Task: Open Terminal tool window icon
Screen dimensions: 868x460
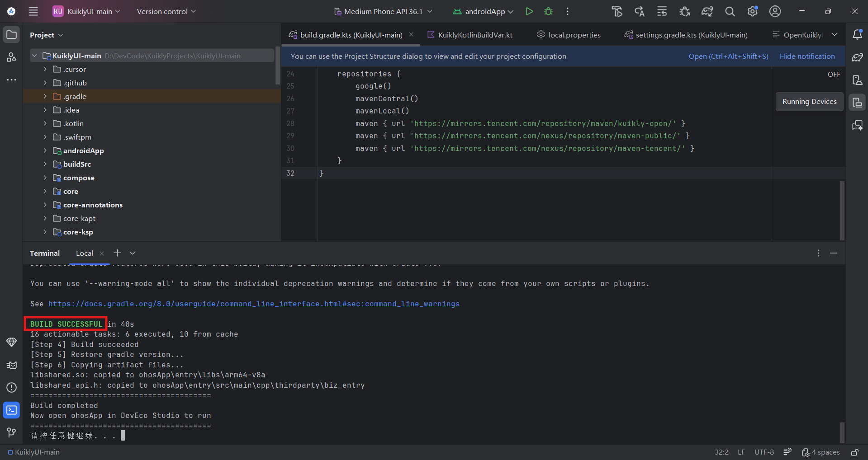Action: coord(12,410)
